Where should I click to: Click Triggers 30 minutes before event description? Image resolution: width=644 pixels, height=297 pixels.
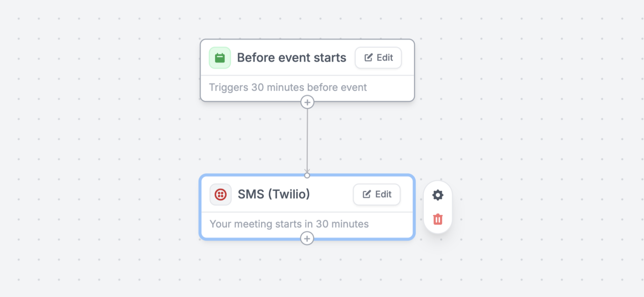[x=288, y=87]
